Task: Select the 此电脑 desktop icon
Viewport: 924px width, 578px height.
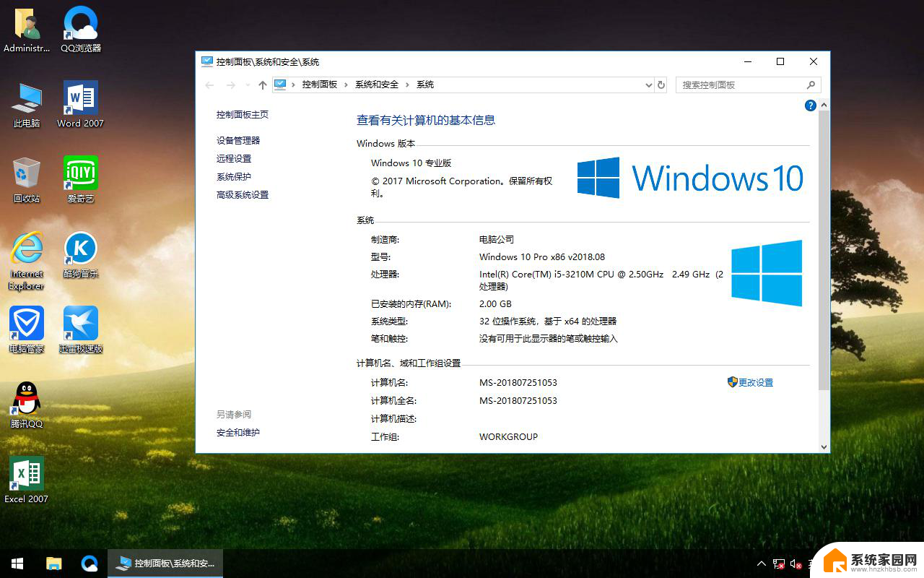Action: click(27, 105)
